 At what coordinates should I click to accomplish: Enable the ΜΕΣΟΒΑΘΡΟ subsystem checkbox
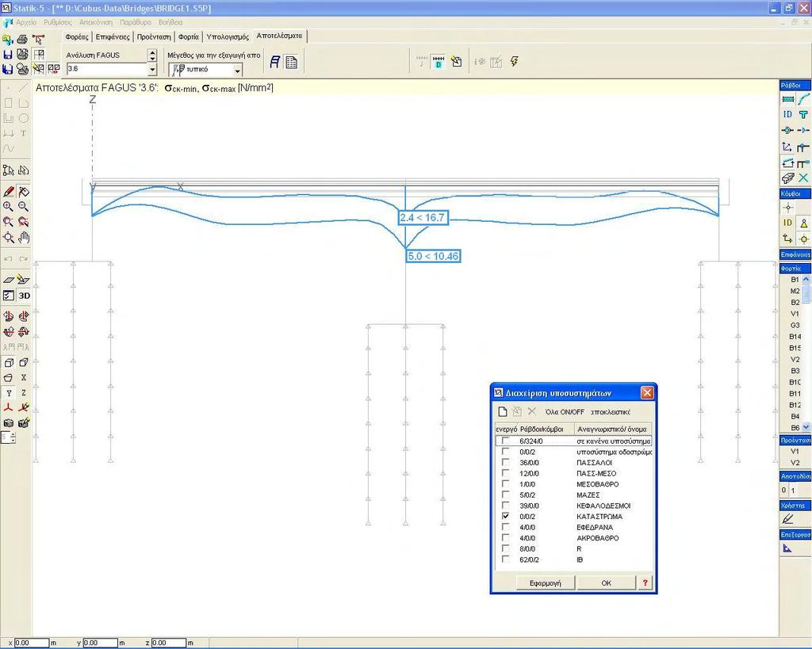(x=505, y=484)
